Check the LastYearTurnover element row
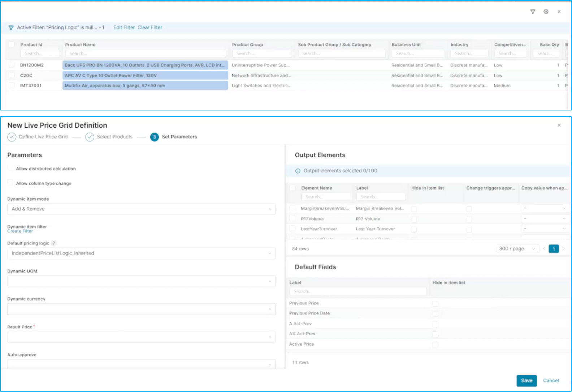 (x=292, y=228)
